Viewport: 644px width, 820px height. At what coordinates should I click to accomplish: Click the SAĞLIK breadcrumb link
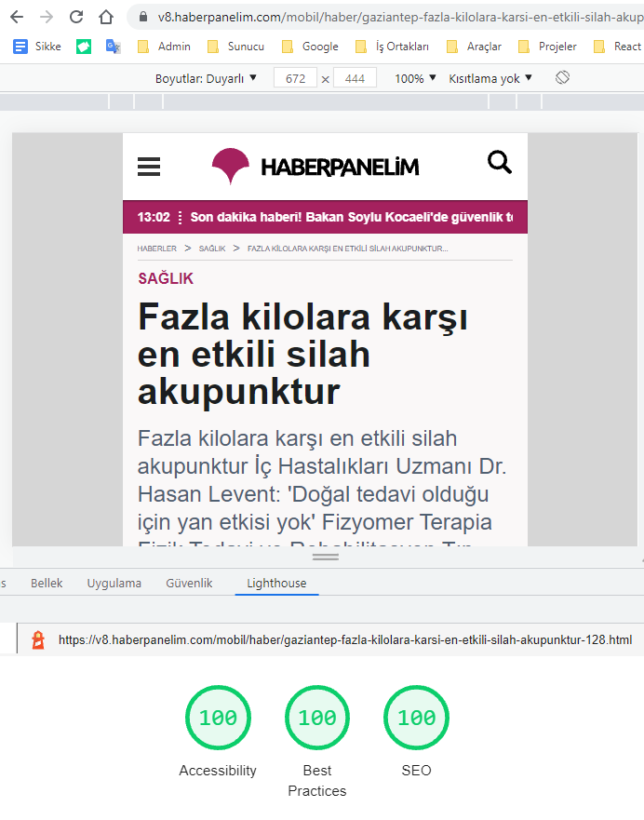click(212, 249)
